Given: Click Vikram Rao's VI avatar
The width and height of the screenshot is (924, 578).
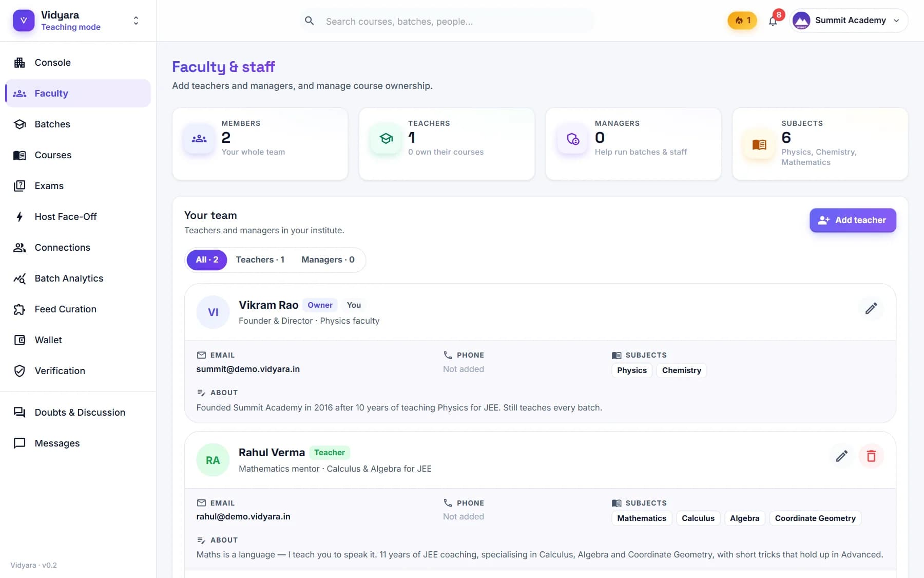Looking at the screenshot, I should point(213,312).
